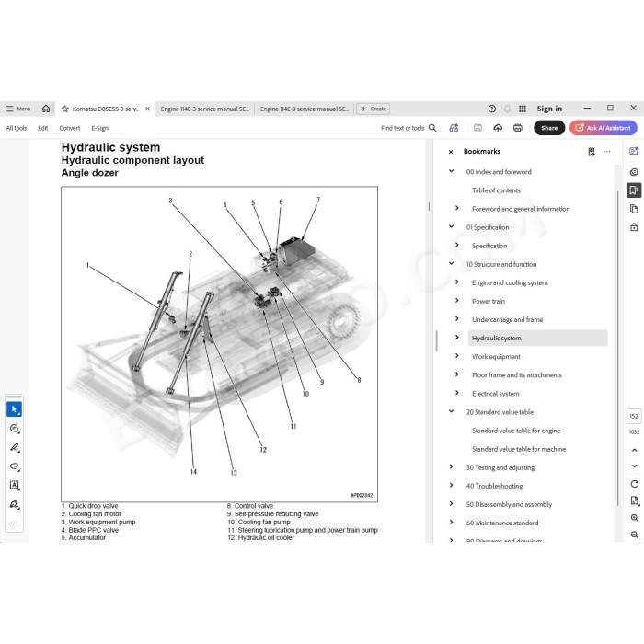
Task: Open Work equipment bookmark
Action: (x=496, y=357)
